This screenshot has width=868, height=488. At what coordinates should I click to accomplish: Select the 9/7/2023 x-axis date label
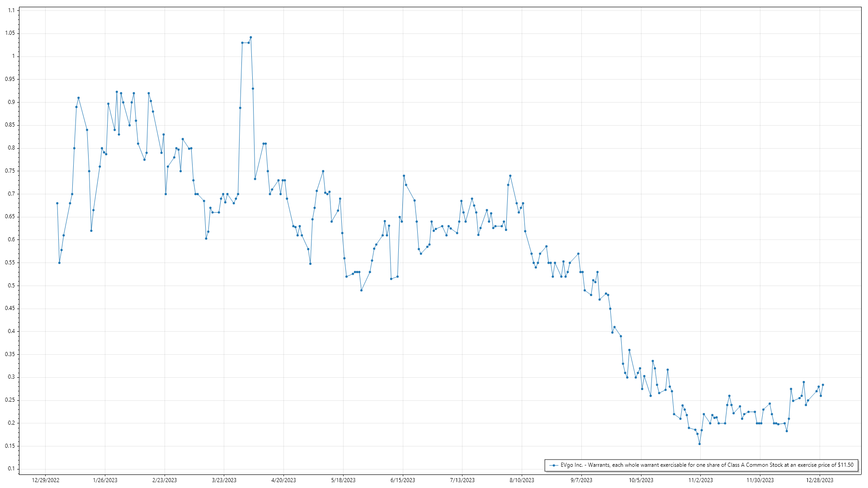(x=581, y=480)
